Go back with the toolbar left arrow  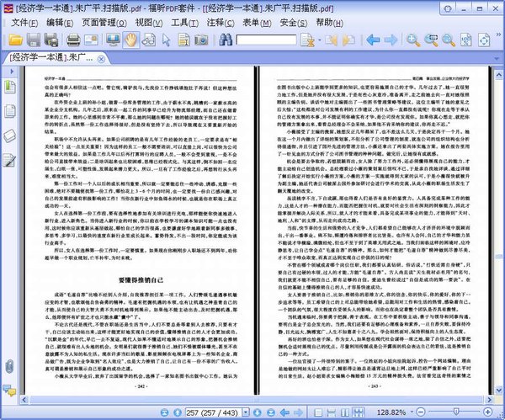tap(373, 40)
